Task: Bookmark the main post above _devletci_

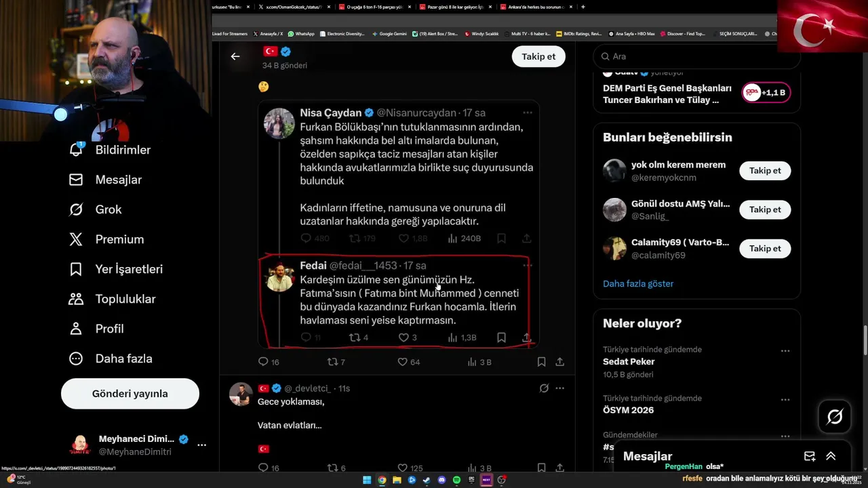Action: click(541, 362)
